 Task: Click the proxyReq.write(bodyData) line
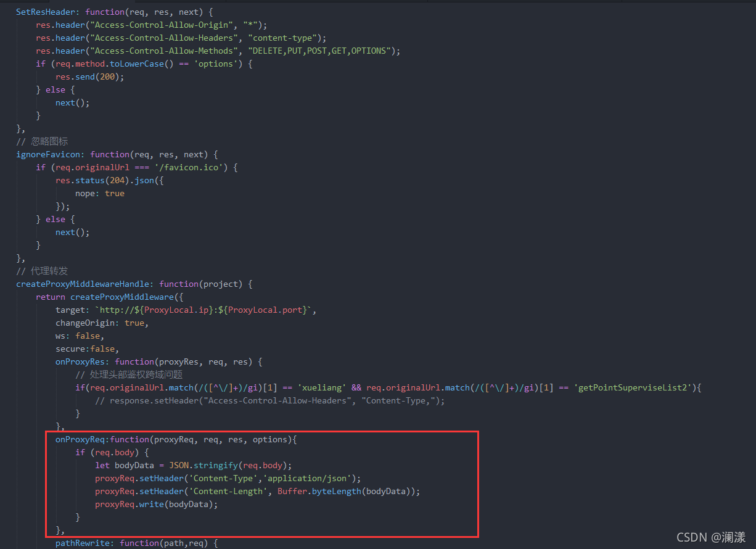click(x=157, y=504)
